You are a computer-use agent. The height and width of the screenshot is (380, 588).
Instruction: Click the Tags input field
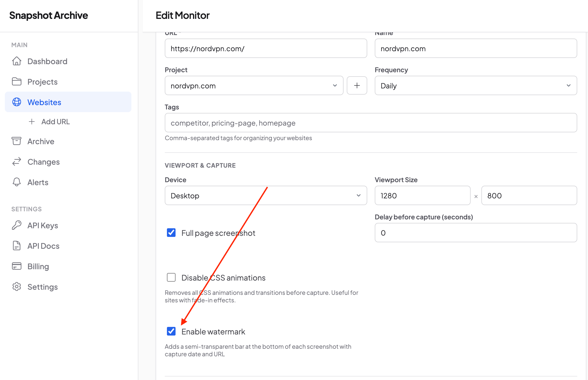pos(371,123)
